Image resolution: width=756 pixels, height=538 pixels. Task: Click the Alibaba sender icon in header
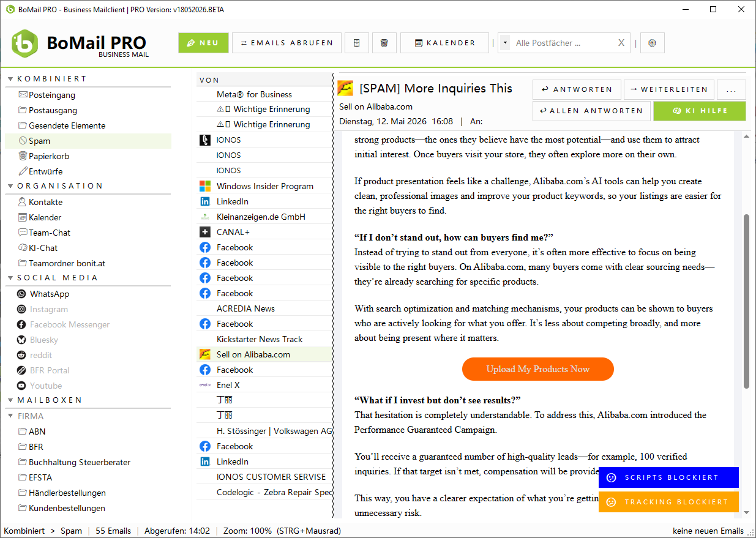click(345, 88)
